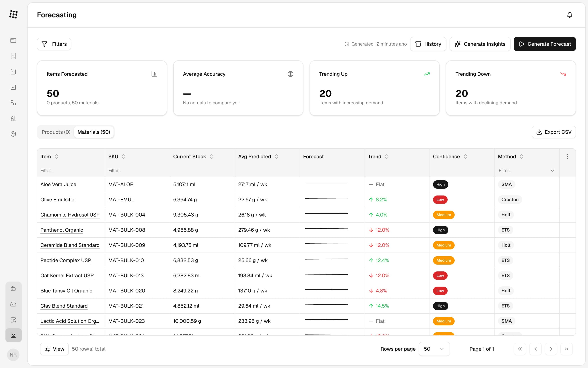Open the package box sidebar icon
The height and width of the screenshot is (368, 588).
[13, 134]
